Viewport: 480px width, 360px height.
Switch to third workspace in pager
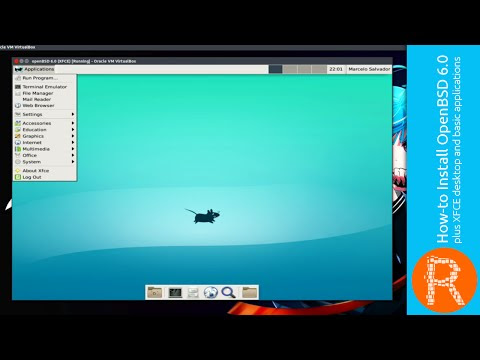pyautogui.click(x=305, y=69)
